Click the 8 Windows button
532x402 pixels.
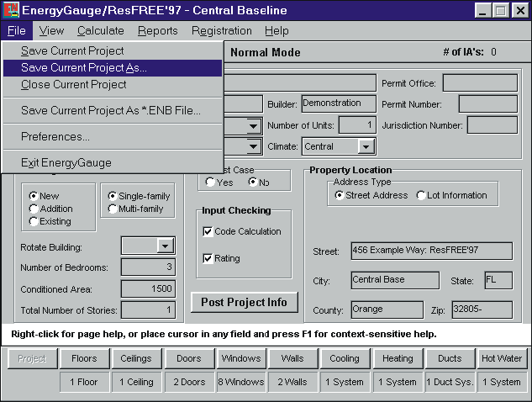pos(241,382)
